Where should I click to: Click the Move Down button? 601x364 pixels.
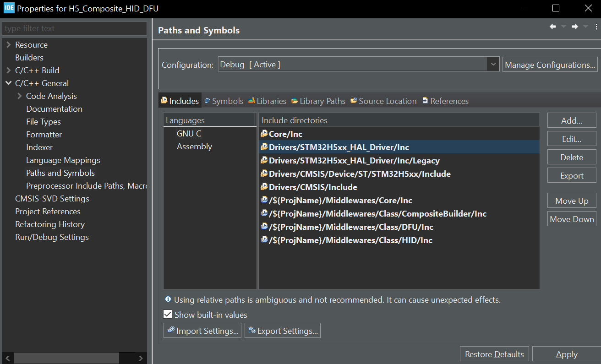(572, 219)
